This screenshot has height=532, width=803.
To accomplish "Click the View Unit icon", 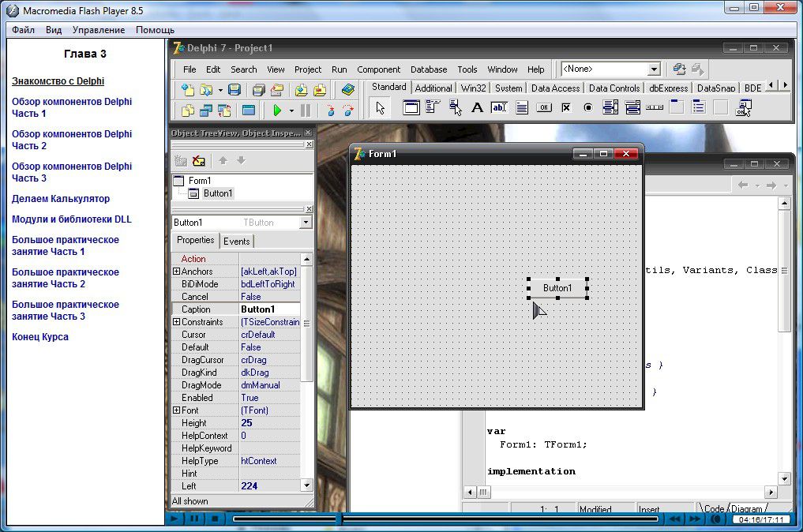I will click(187, 110).
